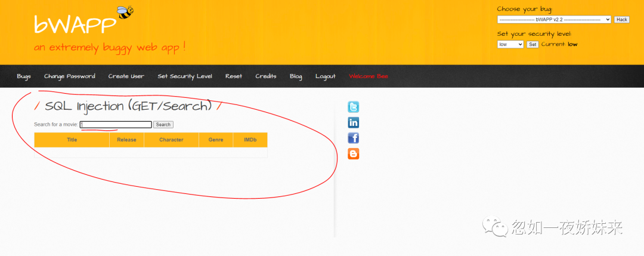Click the 'Set your security level:' label
The width and height of the screenshot is (644, 256).
[x=534, y=34]
